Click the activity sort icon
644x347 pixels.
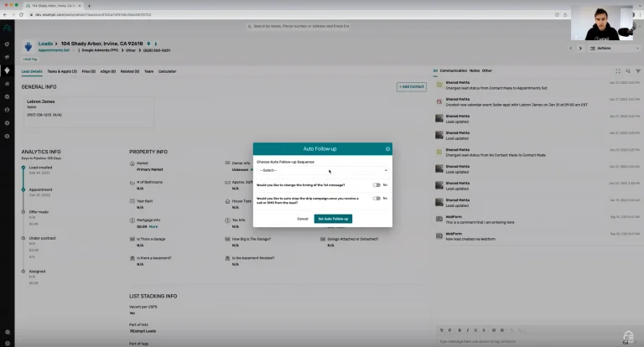tap(628, 71)
